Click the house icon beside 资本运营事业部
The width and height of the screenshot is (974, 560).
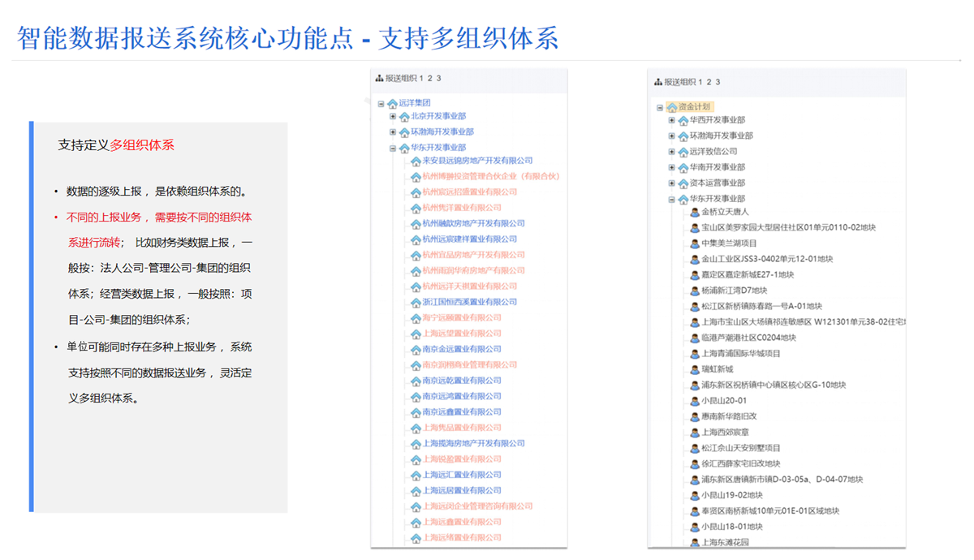coord(683,184)
